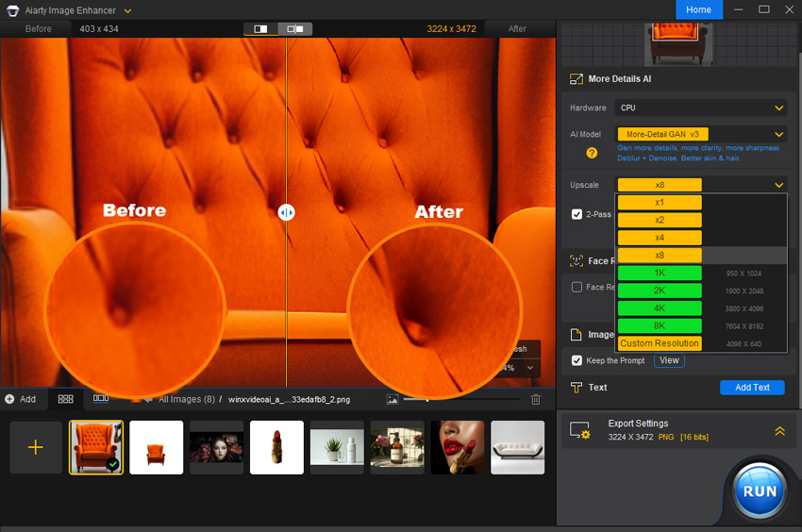
Task: Choose Custom Resolution option
Action: (x=660, y=343)
